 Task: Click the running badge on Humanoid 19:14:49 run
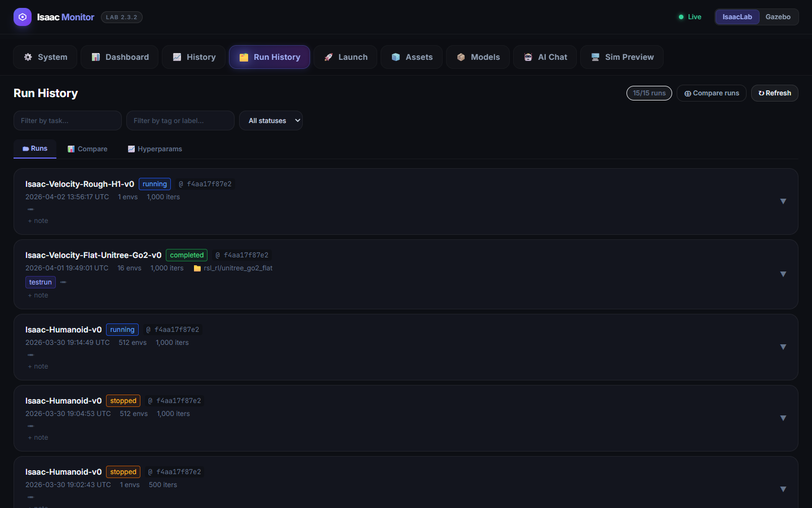[x=122, y=330]
